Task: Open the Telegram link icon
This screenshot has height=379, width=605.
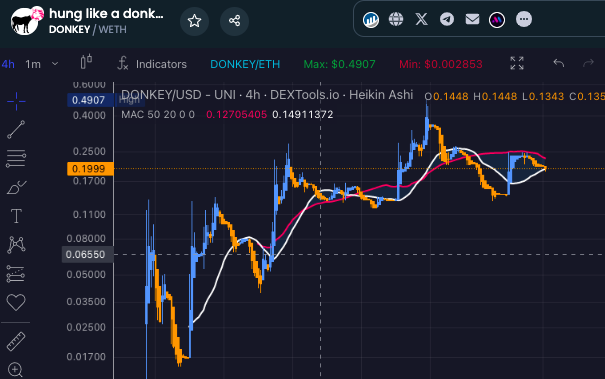Action: point(447,19)
